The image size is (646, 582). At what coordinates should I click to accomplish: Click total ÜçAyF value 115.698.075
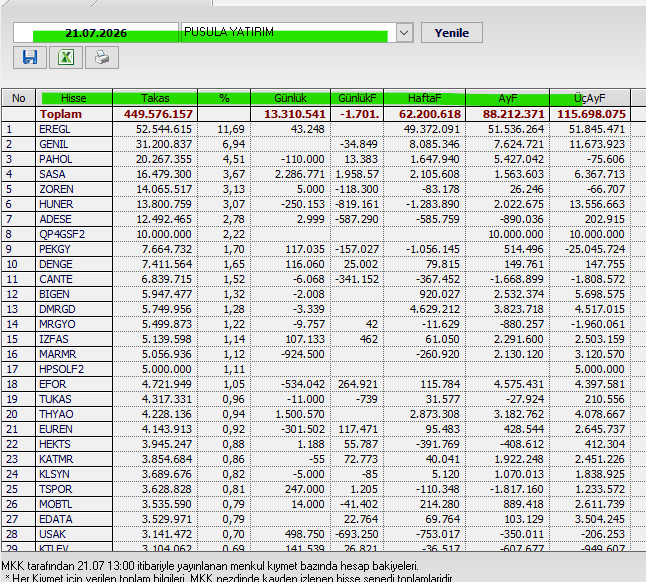pos(591,114)
